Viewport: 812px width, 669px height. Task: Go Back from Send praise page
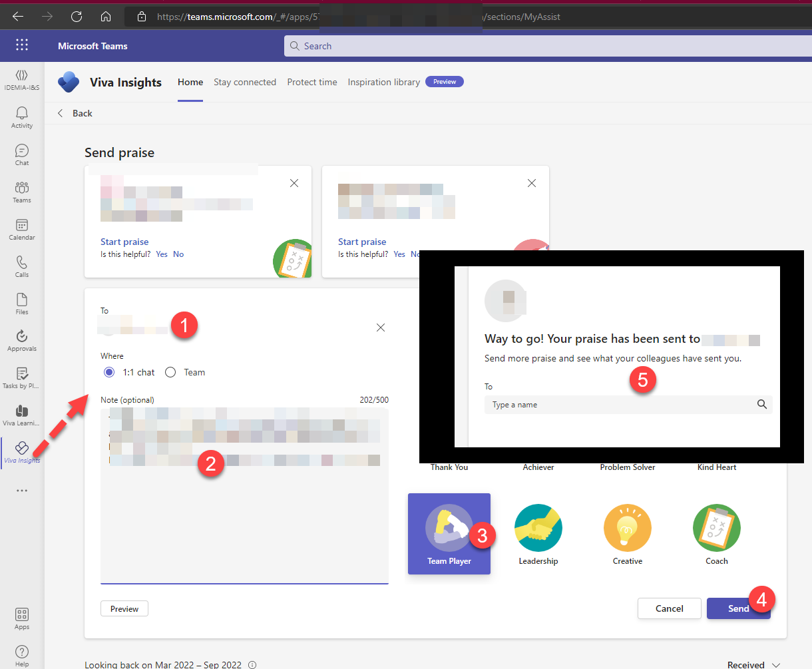75,113
